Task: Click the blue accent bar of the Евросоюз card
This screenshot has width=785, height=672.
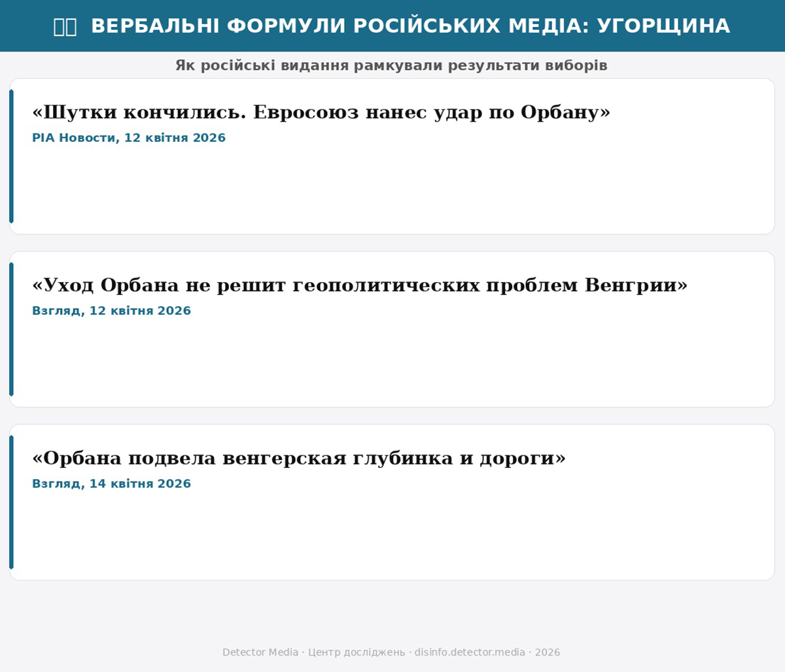Action: (x=11, y=156)
